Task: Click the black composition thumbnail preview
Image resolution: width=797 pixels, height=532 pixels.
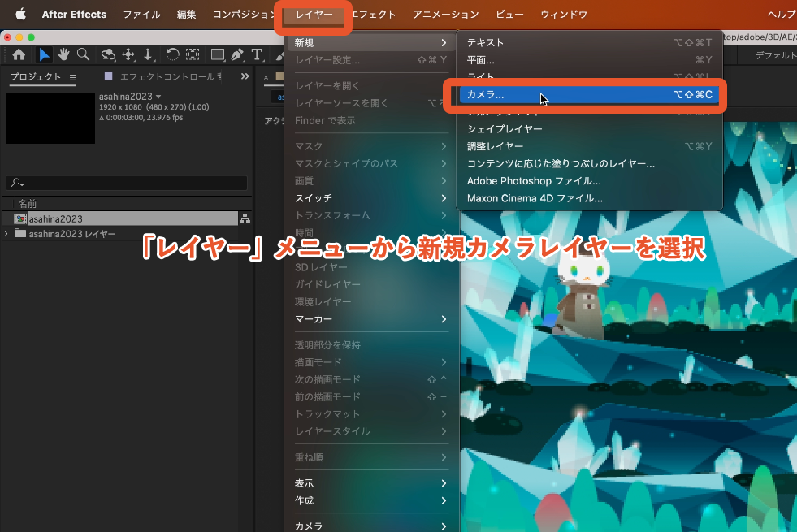Action: 50,118
